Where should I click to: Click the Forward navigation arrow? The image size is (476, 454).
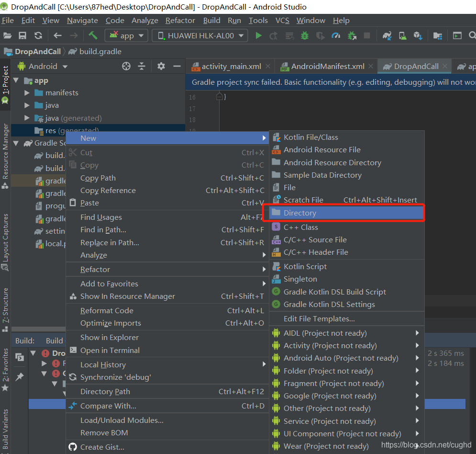(x=74, y=35)
